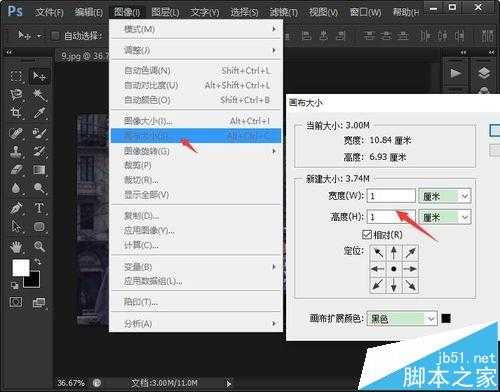Open the height unit 厘米 dropdown

point(445,217)
